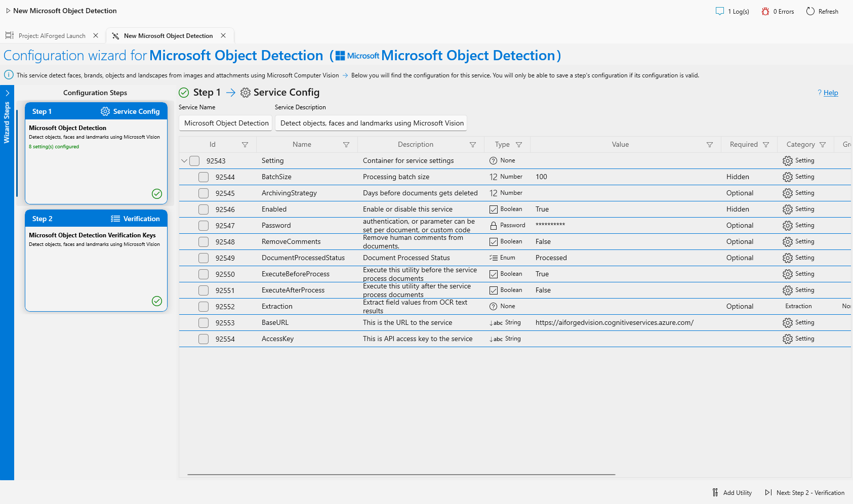Click the Boolean checkbox icon for Enabled row
The image size is (853, 504).
click(x=494, y=209)
